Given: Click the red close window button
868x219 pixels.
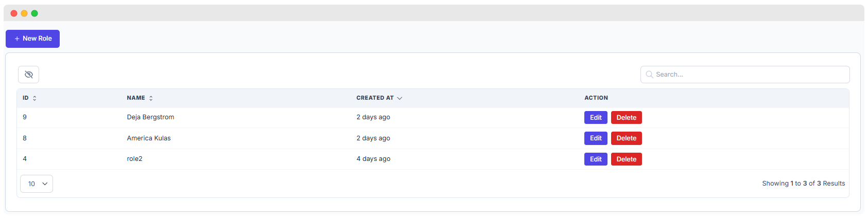Looking at the screenshot, I should tap(14, 13).
